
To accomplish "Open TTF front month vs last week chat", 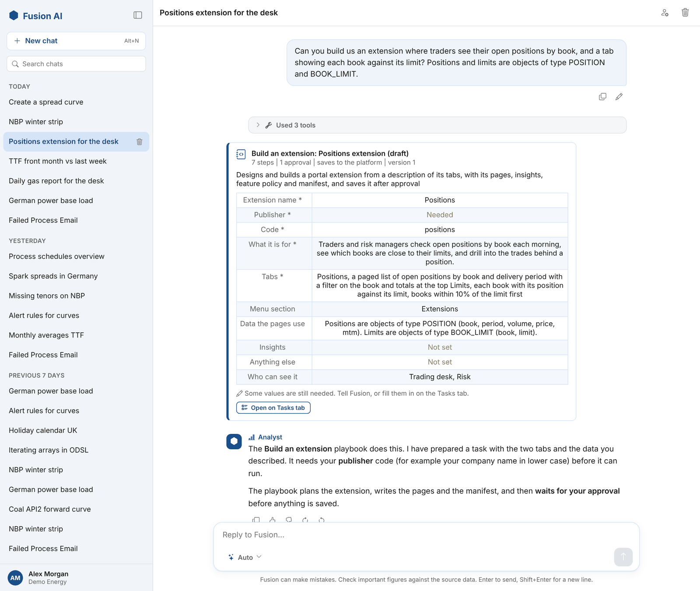I will click(x=76, y=161).
